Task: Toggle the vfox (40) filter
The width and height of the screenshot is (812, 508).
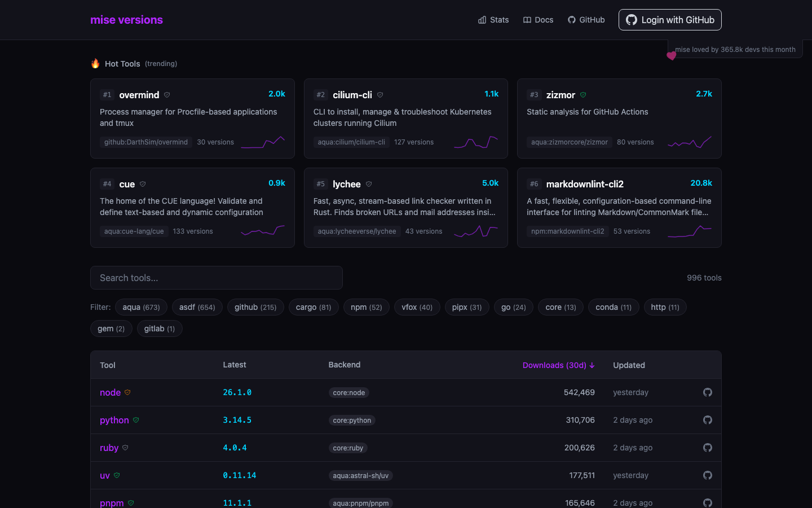Action: 417,307
